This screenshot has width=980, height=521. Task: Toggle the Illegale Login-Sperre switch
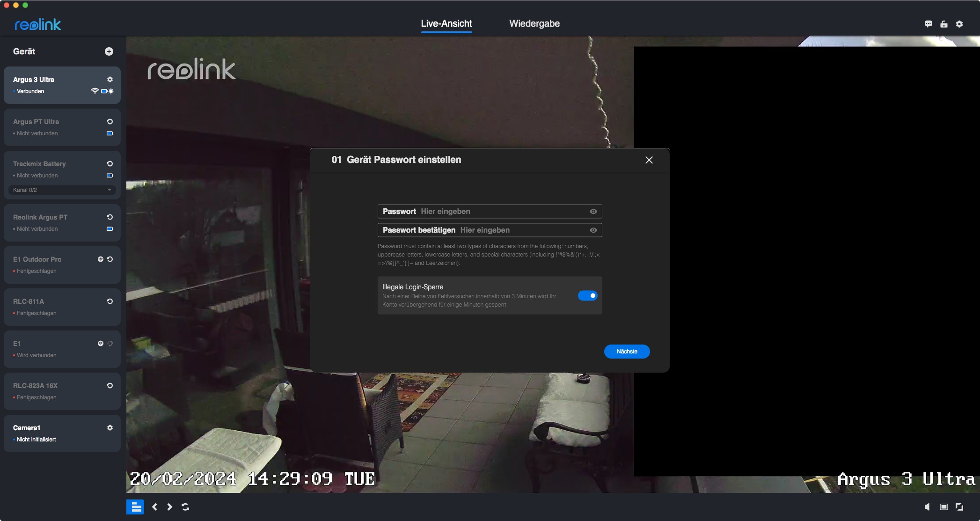(x=588, y=295)
